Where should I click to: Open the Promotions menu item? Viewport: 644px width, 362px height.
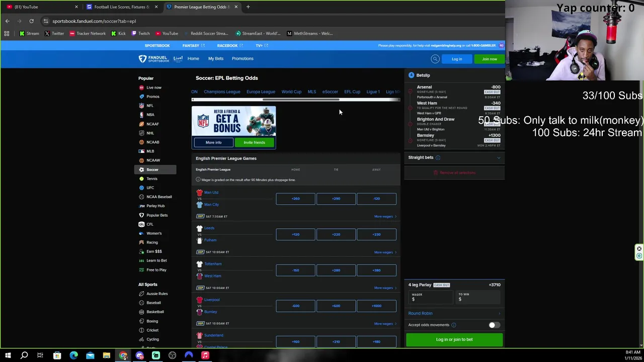click(243, 59)
